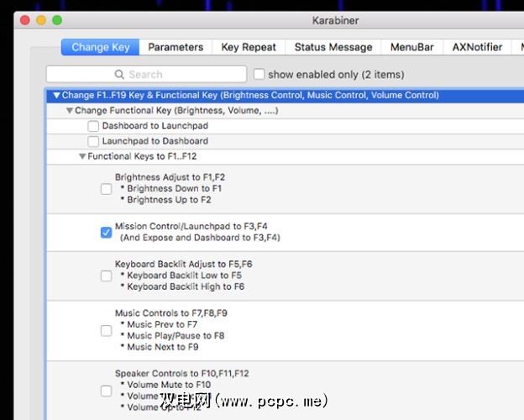Select the MenuBar tab
The height and width of the screenshot is (420, 524).
[x=411, y=47]
